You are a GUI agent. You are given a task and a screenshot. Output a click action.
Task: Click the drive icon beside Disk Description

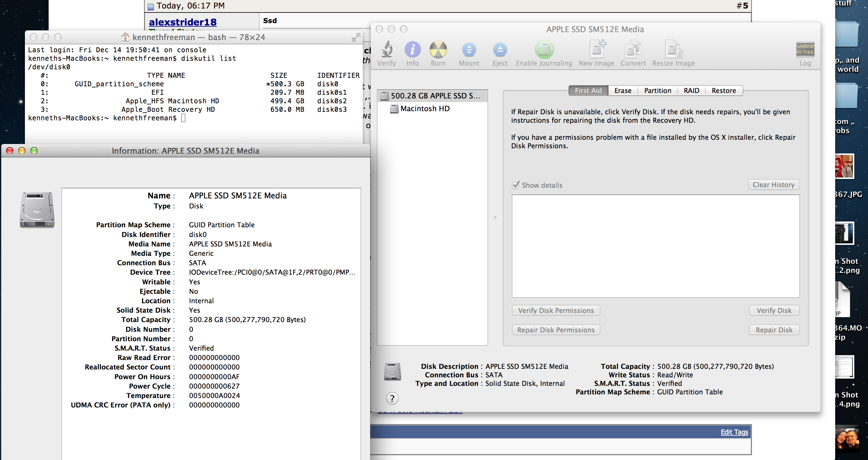coord(393,372)
